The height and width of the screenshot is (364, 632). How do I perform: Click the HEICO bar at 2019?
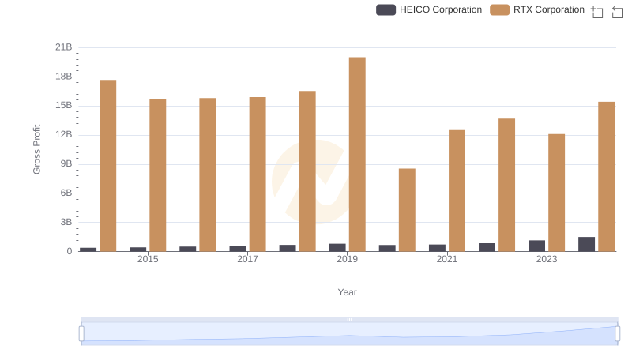click(337, 247)
